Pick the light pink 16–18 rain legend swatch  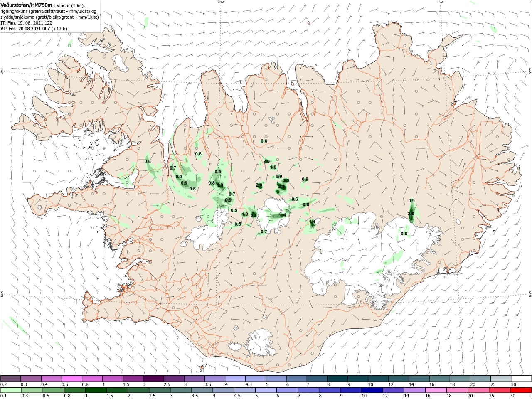pyautogui.click(x=436, y=390)
